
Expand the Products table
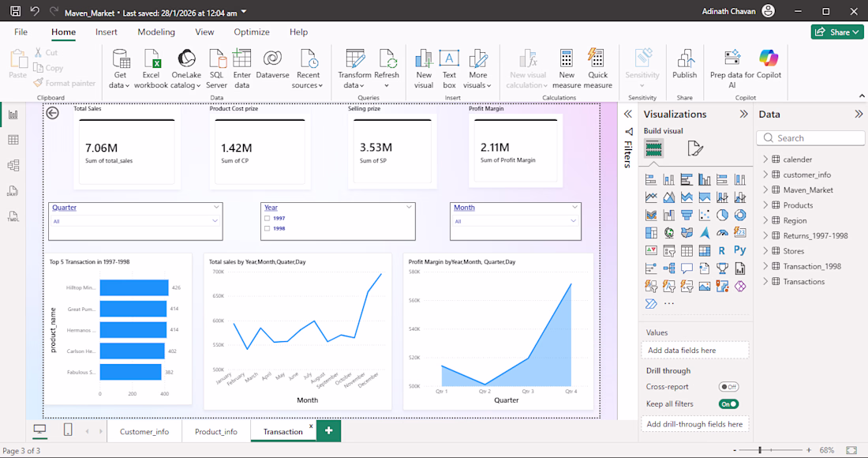click(x=765, y=205)
